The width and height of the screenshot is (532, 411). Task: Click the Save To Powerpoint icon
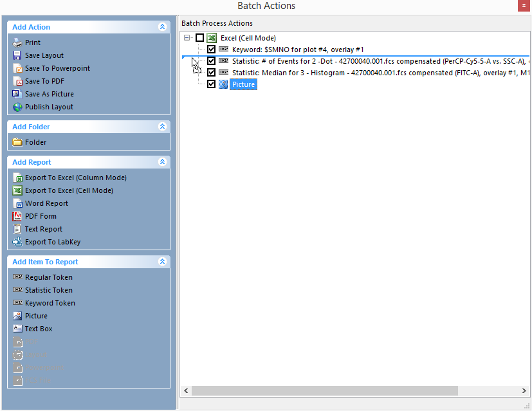tap(17, 68)
